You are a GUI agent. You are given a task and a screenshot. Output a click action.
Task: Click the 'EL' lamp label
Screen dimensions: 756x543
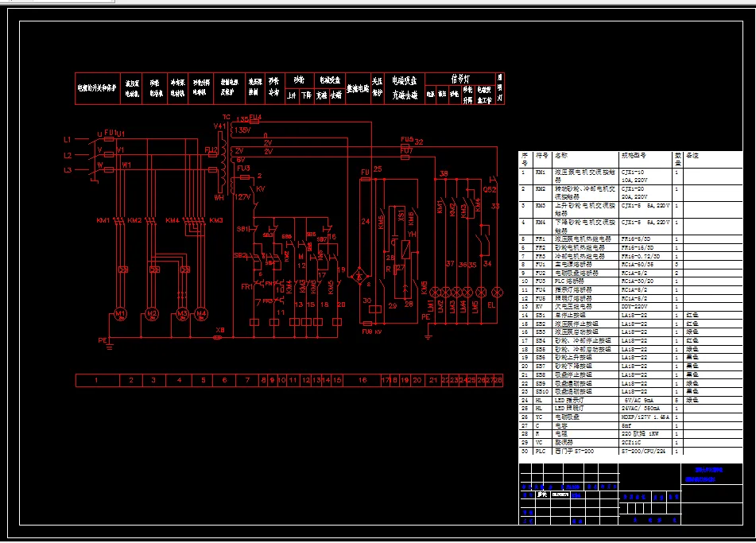[x=491, y=305]
